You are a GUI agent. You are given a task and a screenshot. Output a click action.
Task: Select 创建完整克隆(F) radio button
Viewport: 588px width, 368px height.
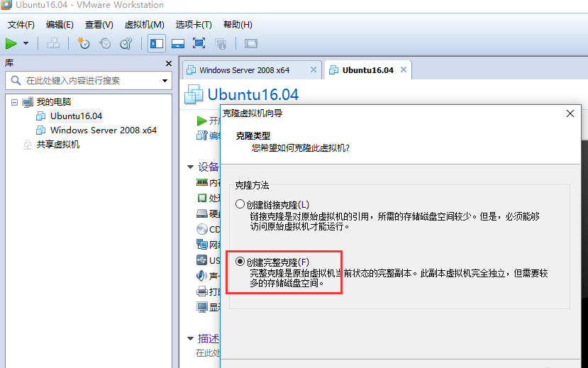(x=240, y=261)
